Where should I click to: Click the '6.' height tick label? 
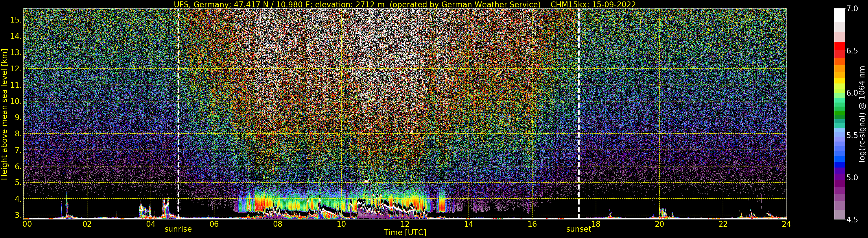(x=18, y=166)
